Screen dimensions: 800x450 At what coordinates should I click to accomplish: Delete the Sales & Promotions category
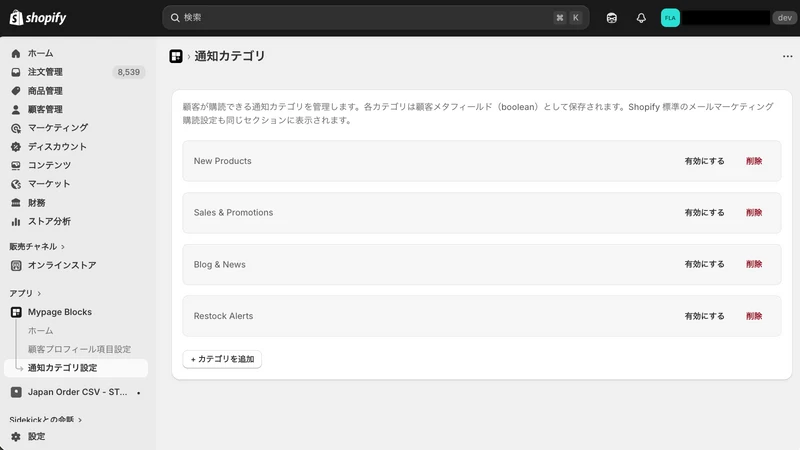point(754,212)
